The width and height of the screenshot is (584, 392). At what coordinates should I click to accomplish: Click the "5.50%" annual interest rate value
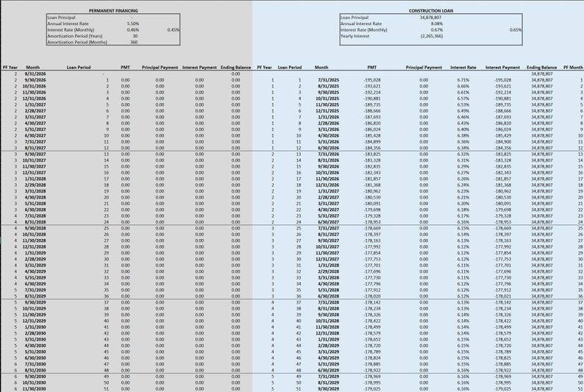pos(133,24)
